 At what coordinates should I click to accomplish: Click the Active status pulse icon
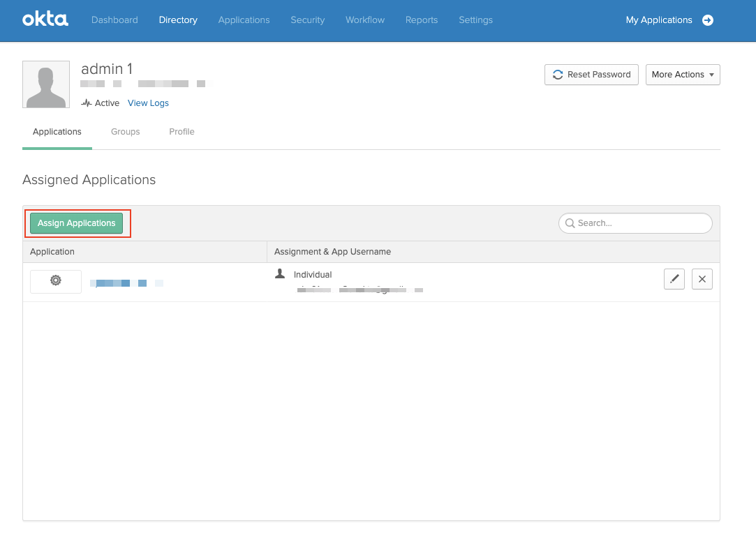87,103
